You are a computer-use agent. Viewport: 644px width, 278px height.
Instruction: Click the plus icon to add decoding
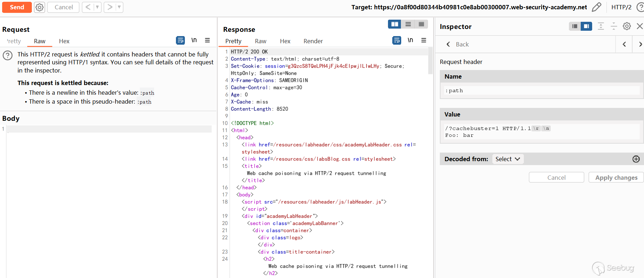tap(636, 159)
